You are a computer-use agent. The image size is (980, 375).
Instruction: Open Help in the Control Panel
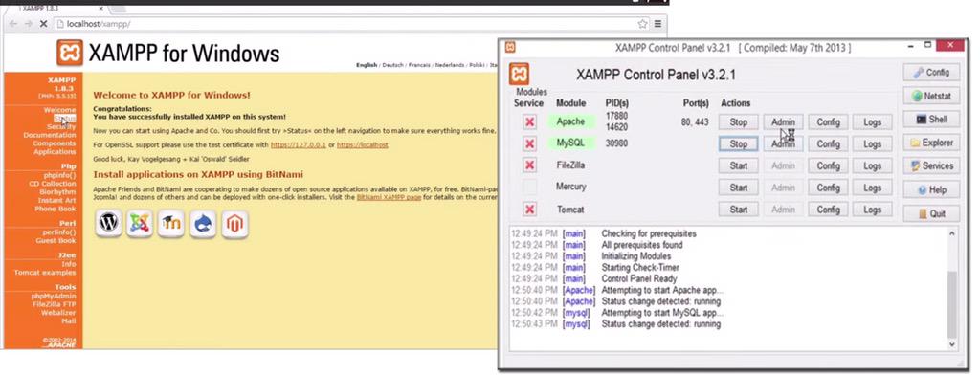[931, 190]
